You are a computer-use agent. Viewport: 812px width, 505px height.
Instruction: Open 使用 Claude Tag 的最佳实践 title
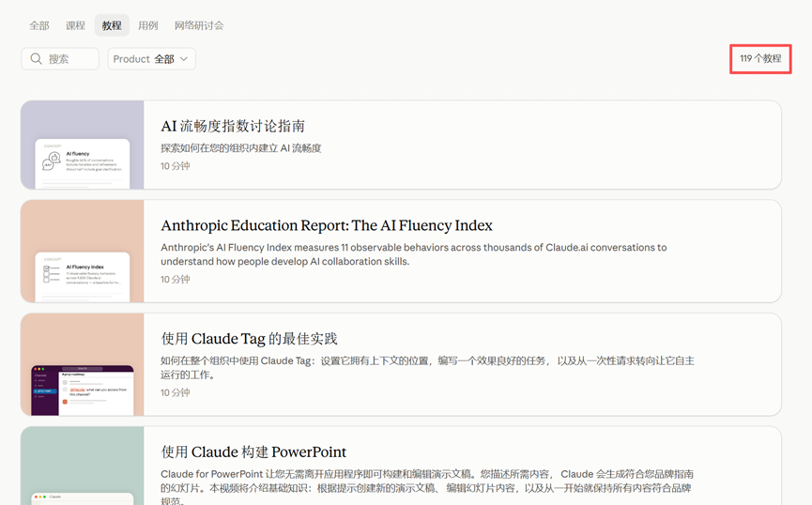tap(249, 339)
